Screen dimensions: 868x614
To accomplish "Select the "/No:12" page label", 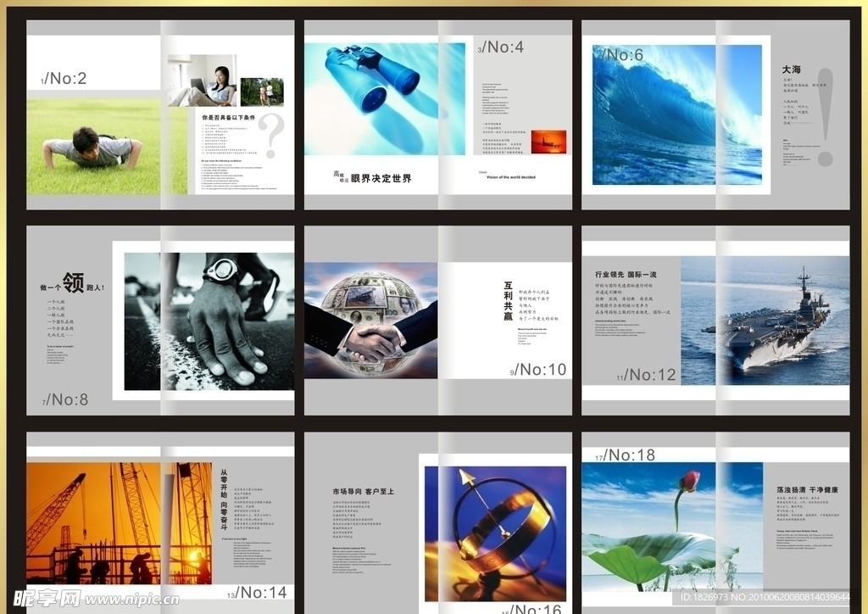I will pyautogui.click(x=650, y=375).
